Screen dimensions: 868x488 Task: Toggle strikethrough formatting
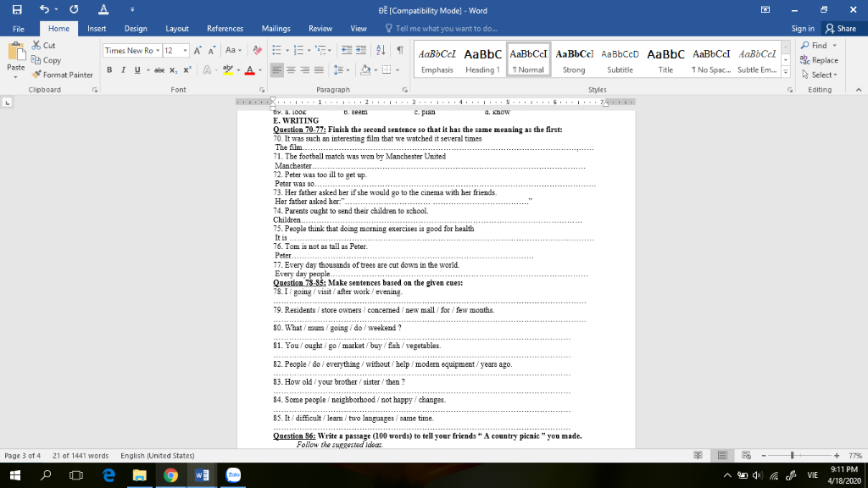(159, 69)
